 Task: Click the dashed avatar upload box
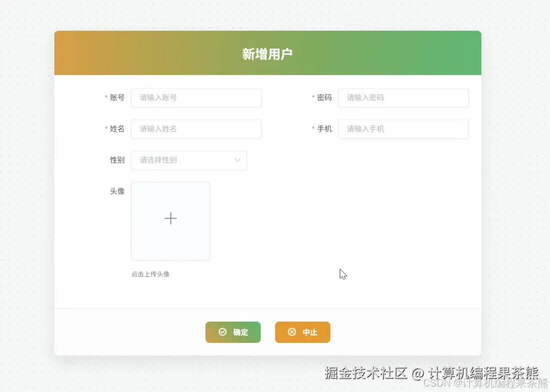[170, 221]
